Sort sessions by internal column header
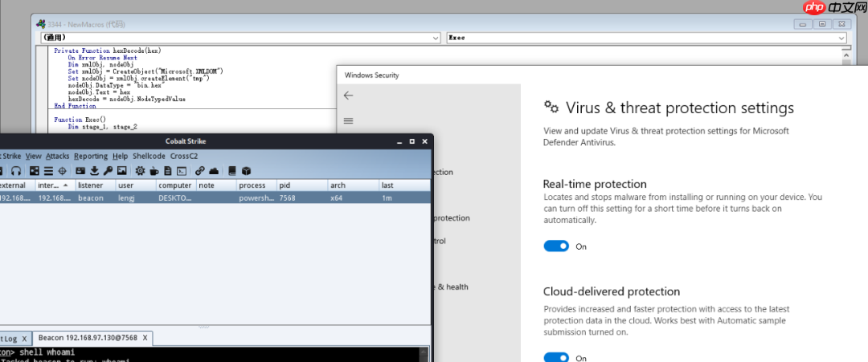The height and width of the screenshot is (362, 868). coord(55,185)
